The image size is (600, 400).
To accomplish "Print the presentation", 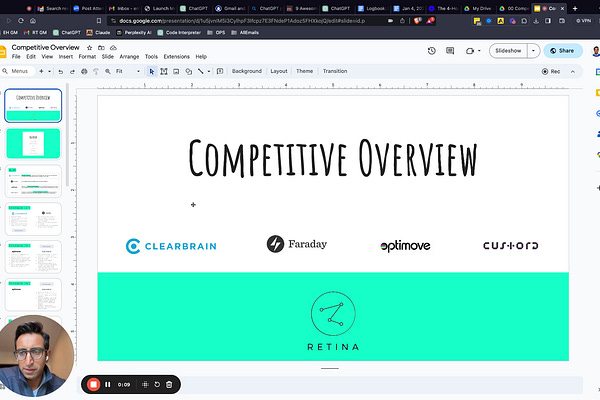I will click(84, 71).
